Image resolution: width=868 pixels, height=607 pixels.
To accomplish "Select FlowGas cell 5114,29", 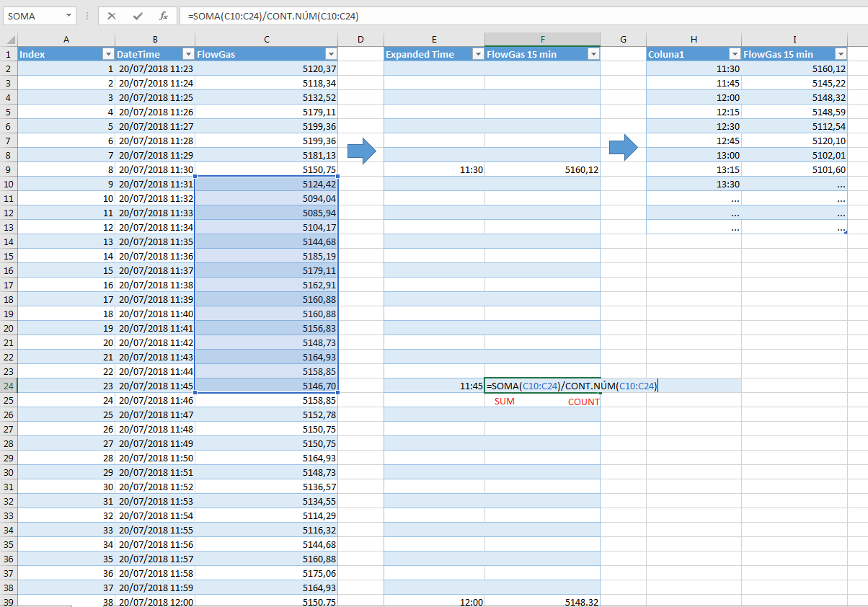I will [267, 515].
